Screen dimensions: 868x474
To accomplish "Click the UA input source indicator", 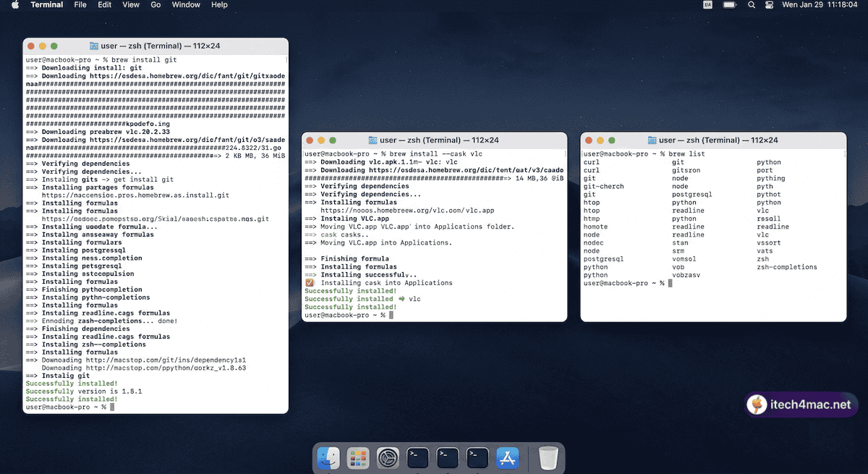I will (707, 5).
